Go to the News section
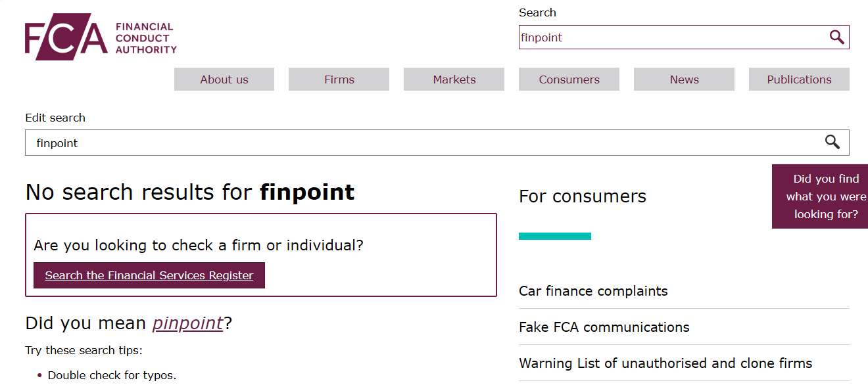The height and width of the screenshot is (387, 868). [684, 79]
